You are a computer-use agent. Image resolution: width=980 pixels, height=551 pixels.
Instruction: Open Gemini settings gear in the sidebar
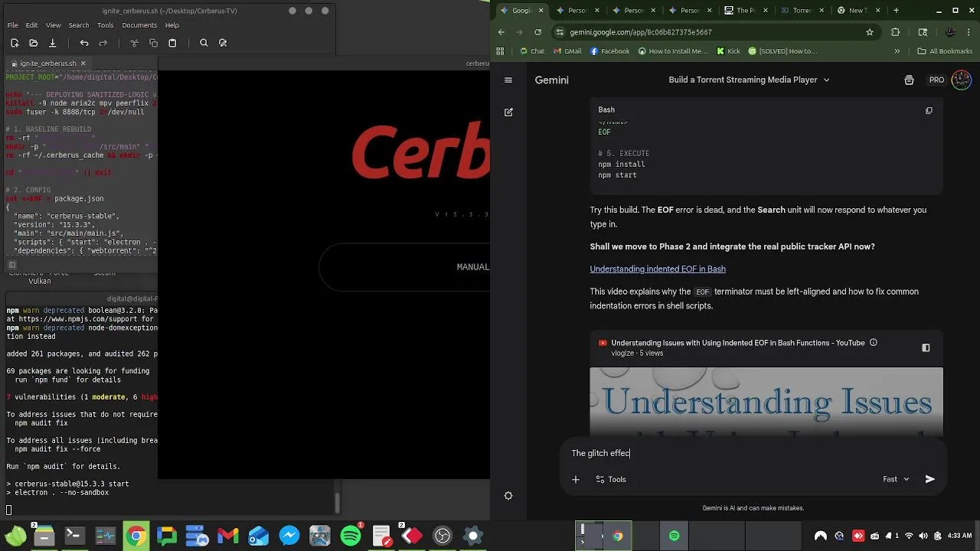pos(508,496)
